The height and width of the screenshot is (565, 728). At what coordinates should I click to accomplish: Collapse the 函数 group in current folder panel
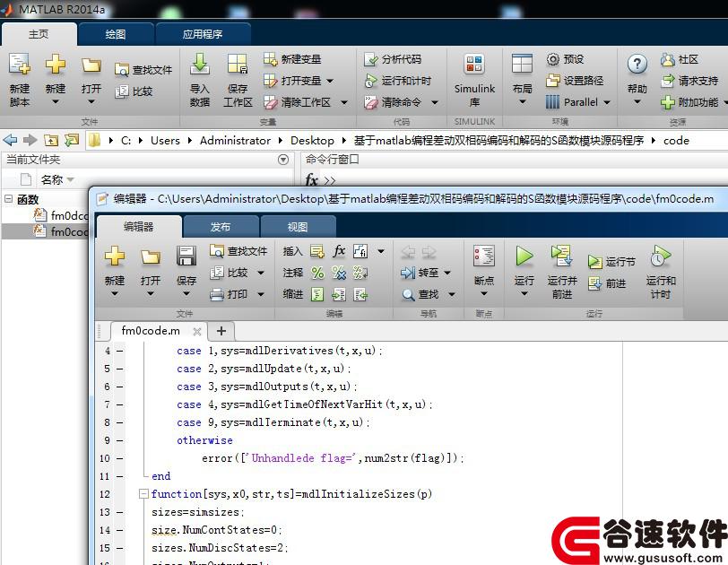pos(8,199)
